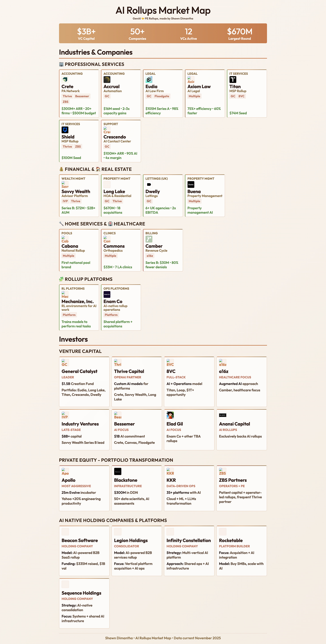Click the Mechanize, Inc. logo image
The image size is (326, 644).
pyautogui.click(x=65, y=294)
